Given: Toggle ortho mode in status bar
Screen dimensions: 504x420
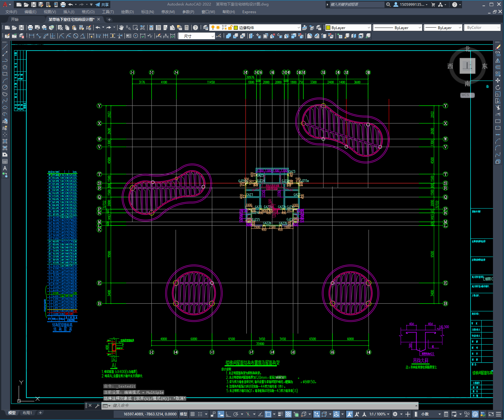Looking at the screenshot, I should click(x=228, y=414).
